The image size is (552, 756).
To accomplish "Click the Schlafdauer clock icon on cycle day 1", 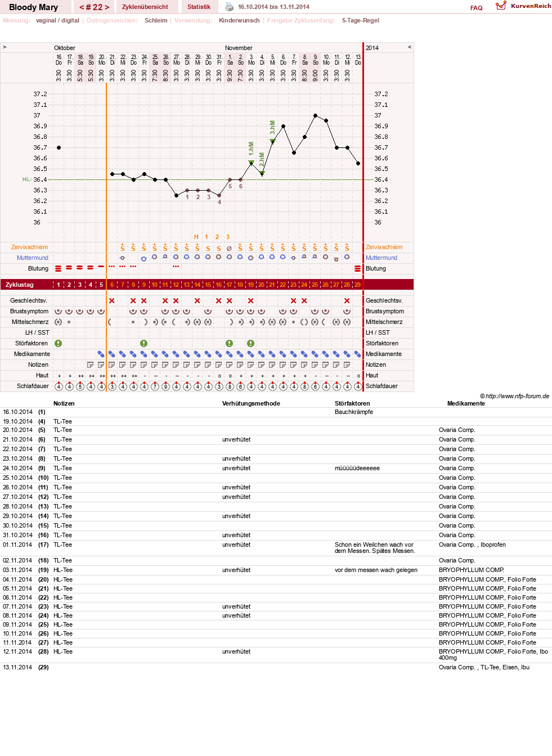I will [x=59, y=386].
